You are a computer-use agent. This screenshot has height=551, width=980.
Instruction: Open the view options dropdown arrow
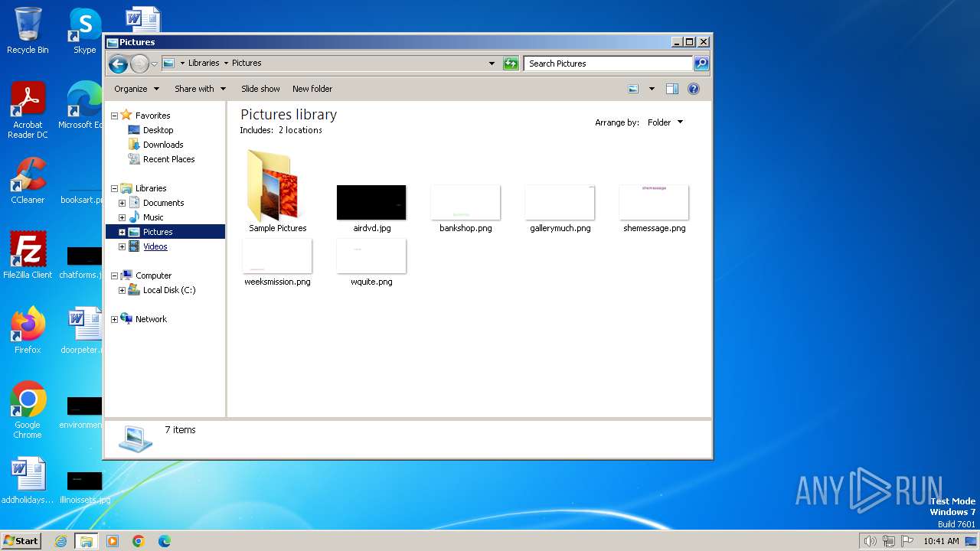(652, 89)
